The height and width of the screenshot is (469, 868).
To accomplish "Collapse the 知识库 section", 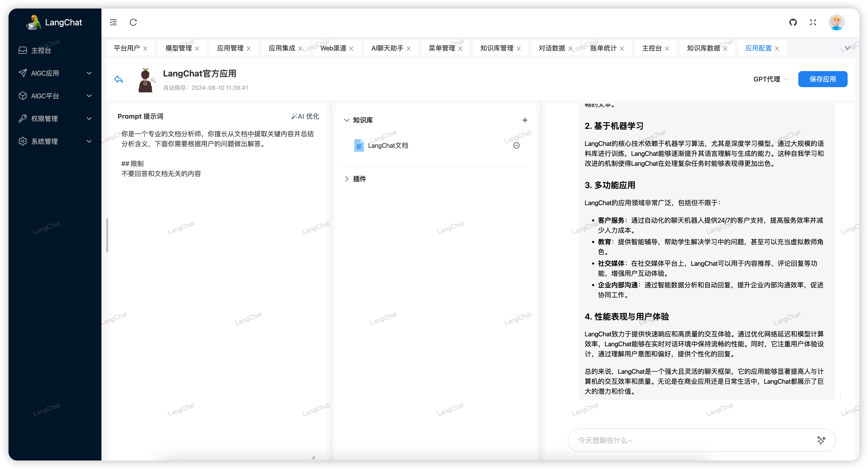I will (x=346, y=120).
